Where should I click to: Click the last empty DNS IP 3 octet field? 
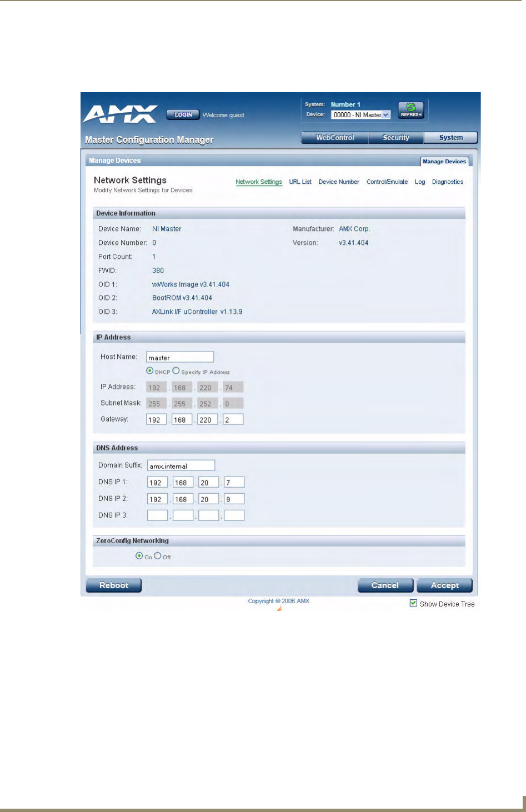click(x=234, y=515)
